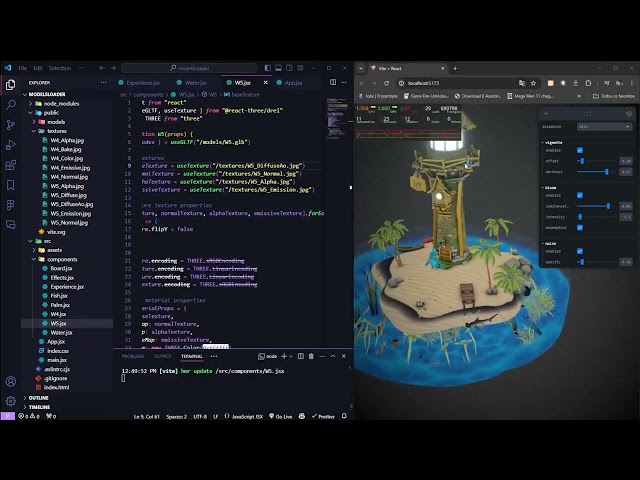Click the translate page icon in address bar

(522, 83)
